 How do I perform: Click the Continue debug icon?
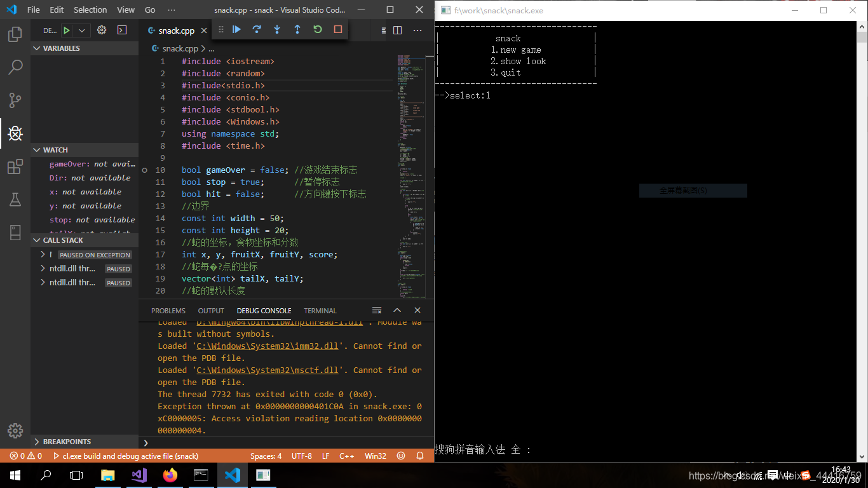pos(236,29)
